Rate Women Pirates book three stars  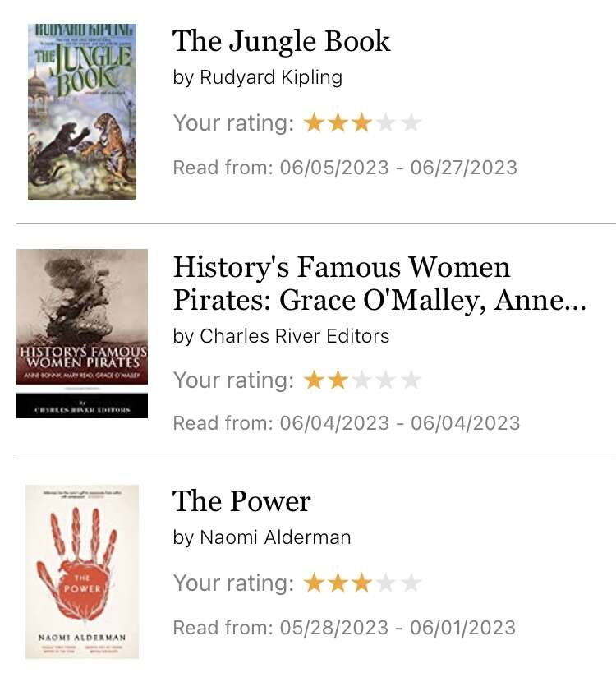pos(361,380)
